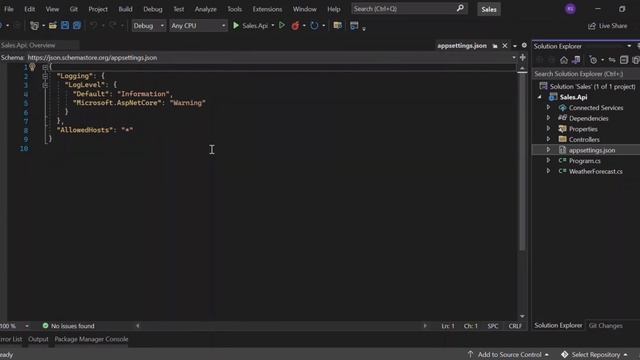The height and width of the screenshot is (360, 640).
Task: Click the No issues found indicator
Action: (x=69, y=326)
